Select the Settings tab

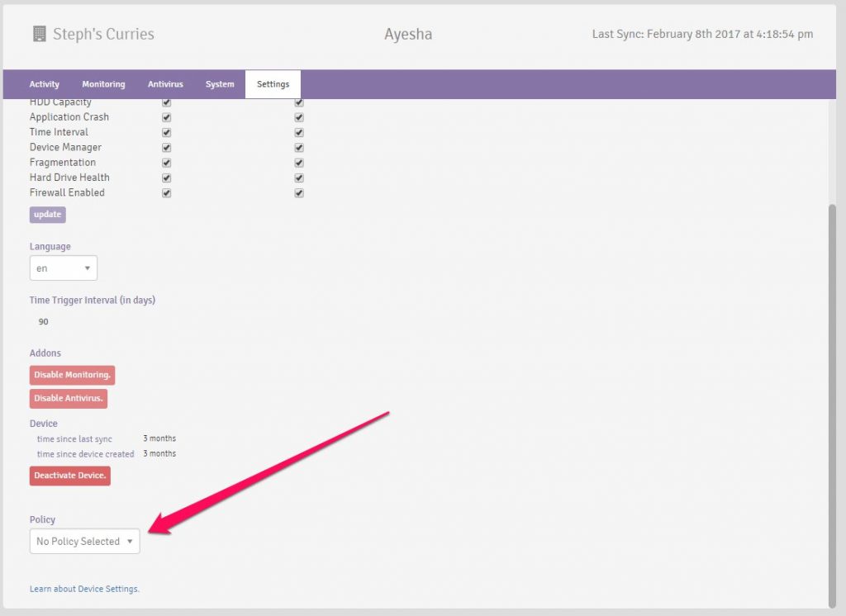pyautogui.click(x=273, y=84)
